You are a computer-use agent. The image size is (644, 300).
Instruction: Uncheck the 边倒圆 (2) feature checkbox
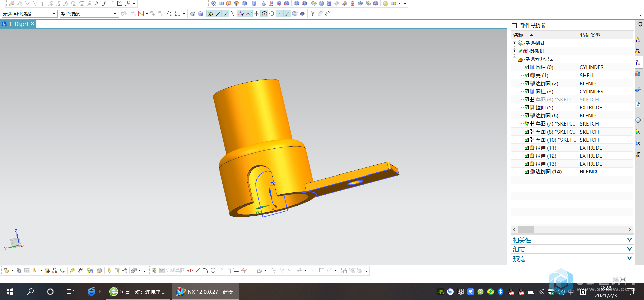coord(527,83)
